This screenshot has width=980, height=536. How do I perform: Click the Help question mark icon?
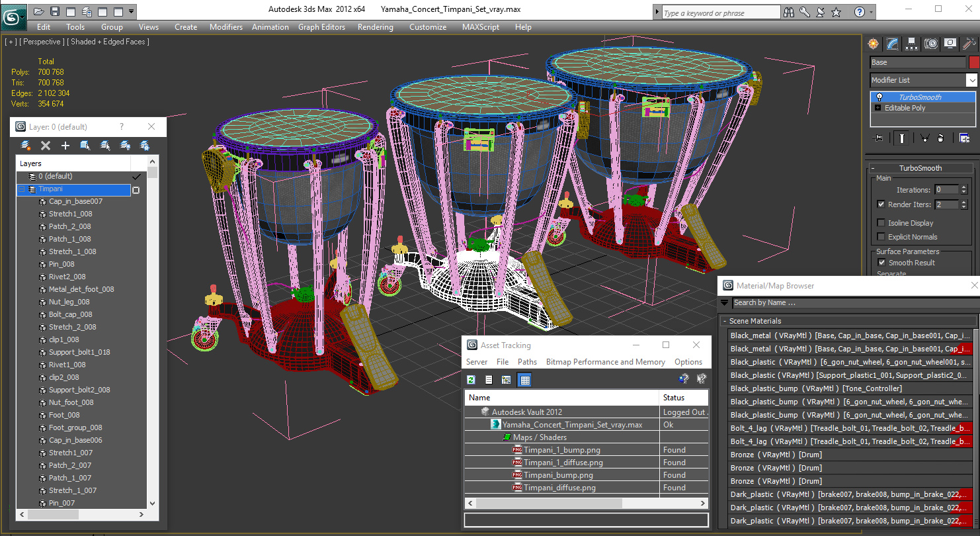(860, 12)
